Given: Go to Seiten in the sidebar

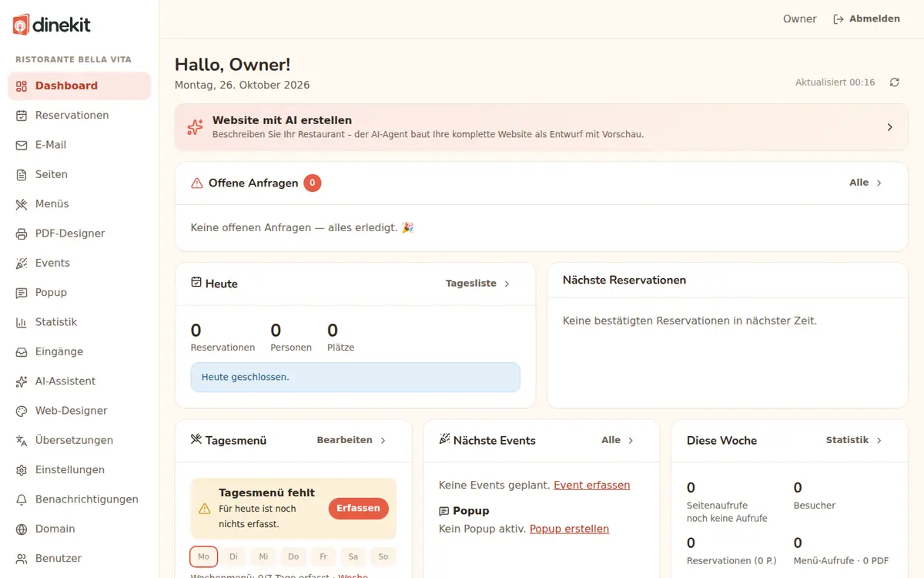Looking at the screenshot, I should click(79, 175).
